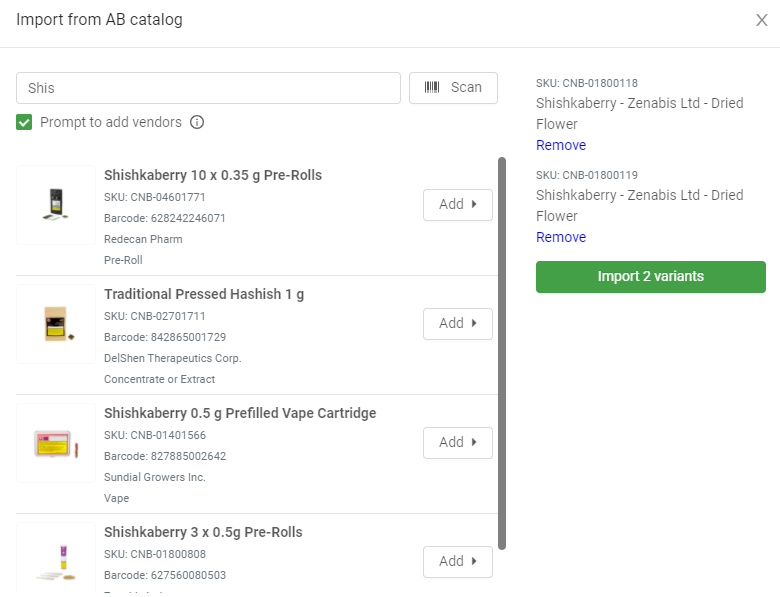Open Shishkaberry 3 x 0.5g Pre-Rolls thumbnail
Image resolution: width=780 pixels, height=597 pixels.
(56, 560)
